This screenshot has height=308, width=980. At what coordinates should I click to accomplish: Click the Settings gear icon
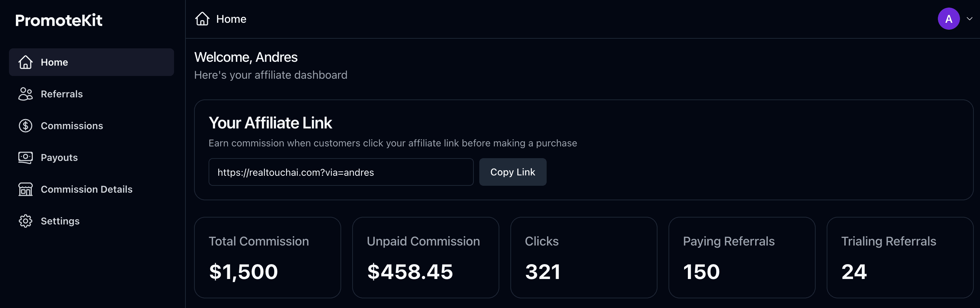25,221
